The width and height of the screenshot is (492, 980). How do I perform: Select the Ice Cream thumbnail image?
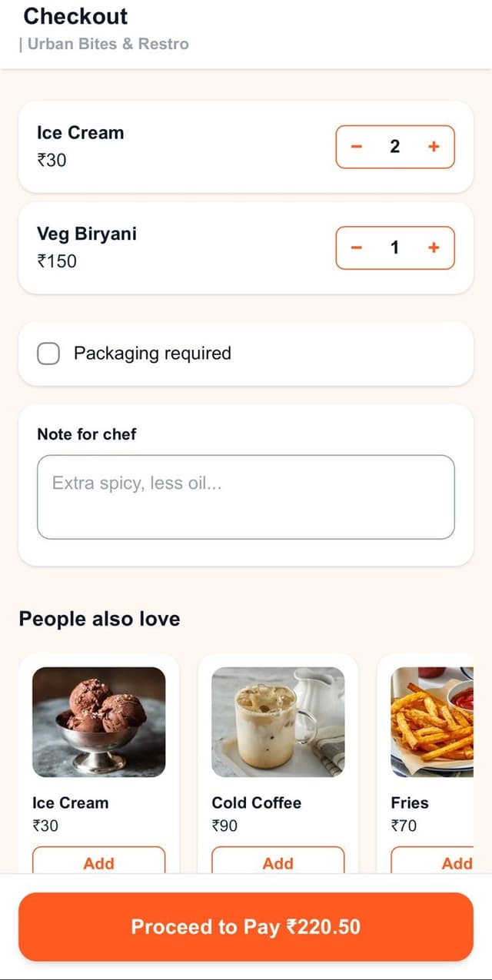tap(99, 721)
